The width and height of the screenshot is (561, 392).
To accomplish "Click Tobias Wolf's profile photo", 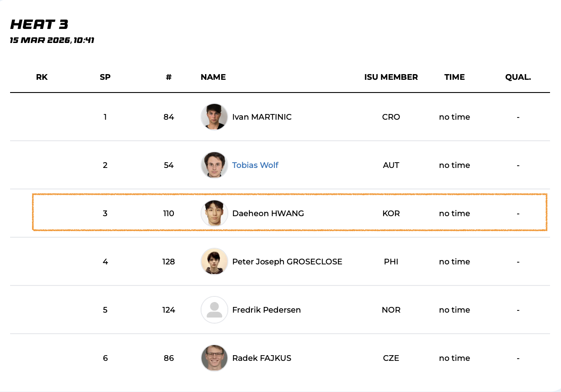I will click(214, 165).
